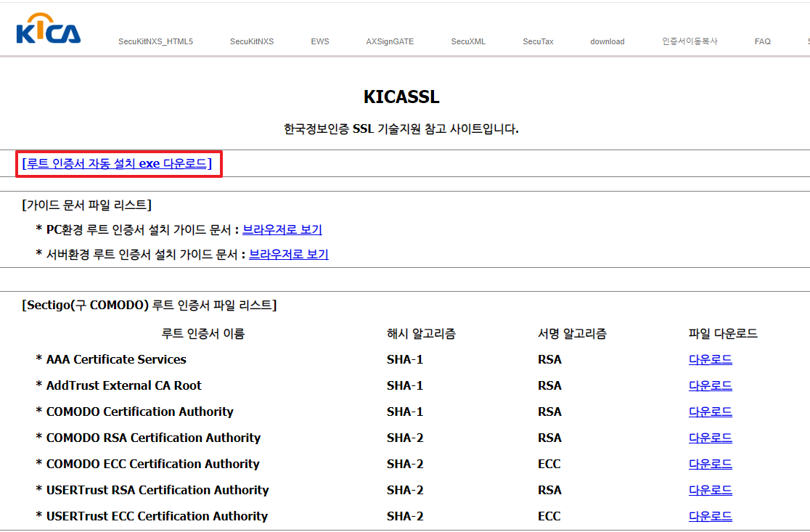Image resolution: width=810 pixels, height=532 pixels.
Task: Download COMODO ECC Certification Authority certificate
Action: coord(711,465)
